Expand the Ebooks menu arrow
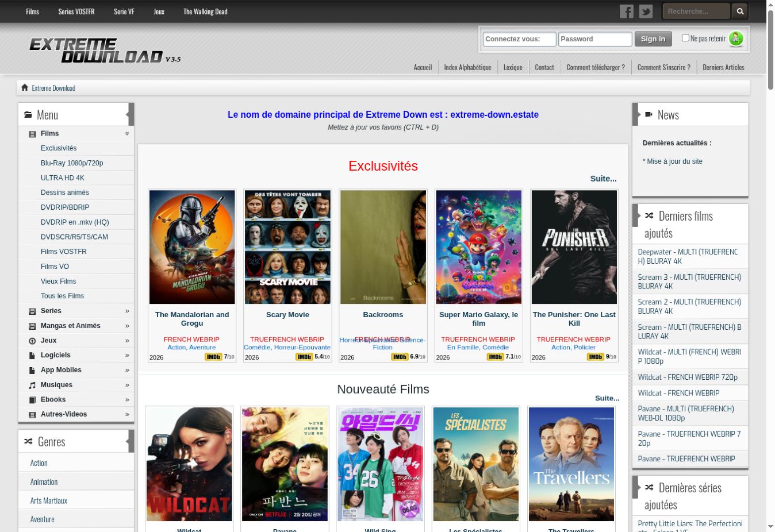This screenshot has width=775, height=532. coord(127,399)
